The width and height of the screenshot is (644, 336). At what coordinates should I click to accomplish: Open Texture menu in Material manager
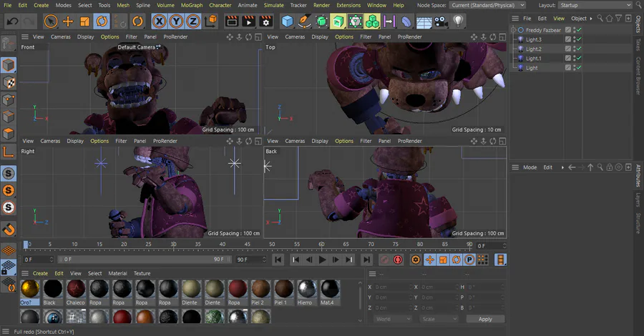[x=142, y=273]
